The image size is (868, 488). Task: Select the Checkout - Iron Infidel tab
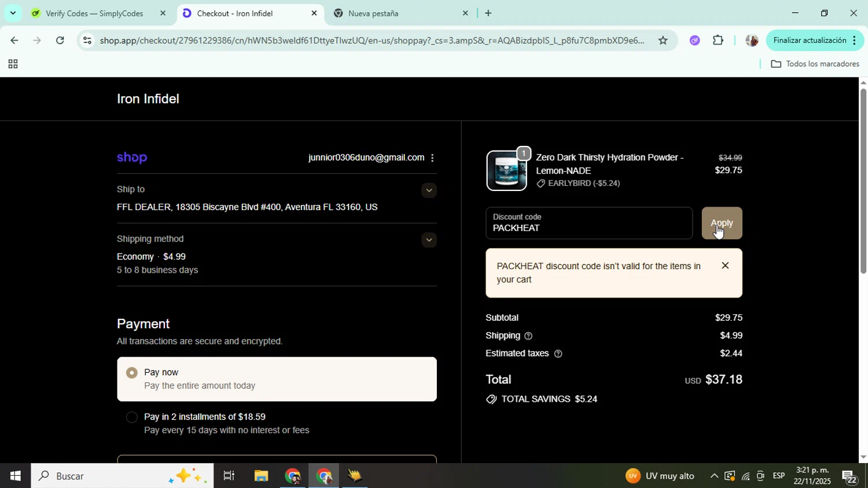coord(250,13)
